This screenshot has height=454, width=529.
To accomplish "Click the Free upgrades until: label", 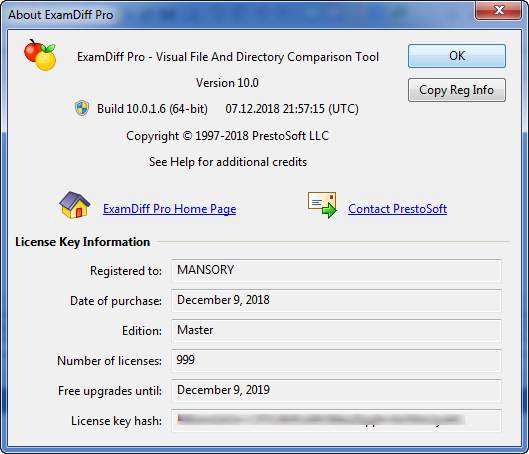I will (x=110, y=391).
